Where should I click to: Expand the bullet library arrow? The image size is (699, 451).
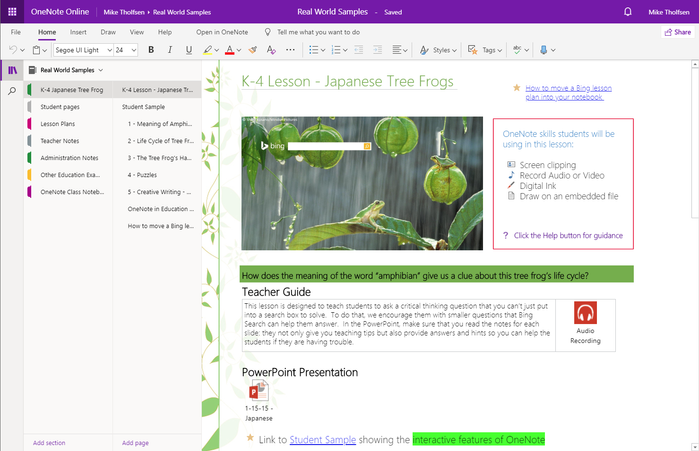pos(323,50)
